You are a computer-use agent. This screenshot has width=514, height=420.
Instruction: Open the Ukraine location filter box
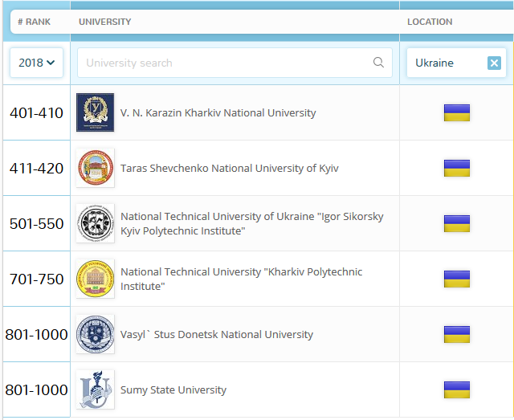tap(456, 63)
